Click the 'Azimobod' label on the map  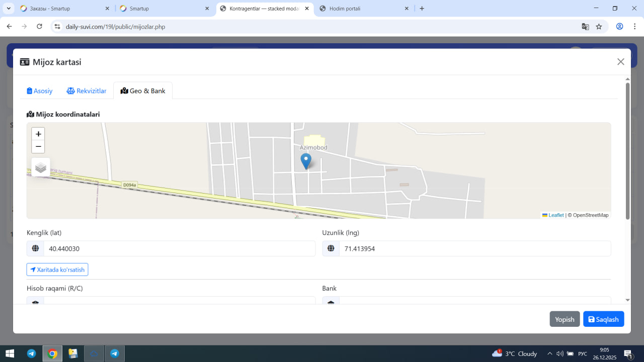[x=313, y=147]
